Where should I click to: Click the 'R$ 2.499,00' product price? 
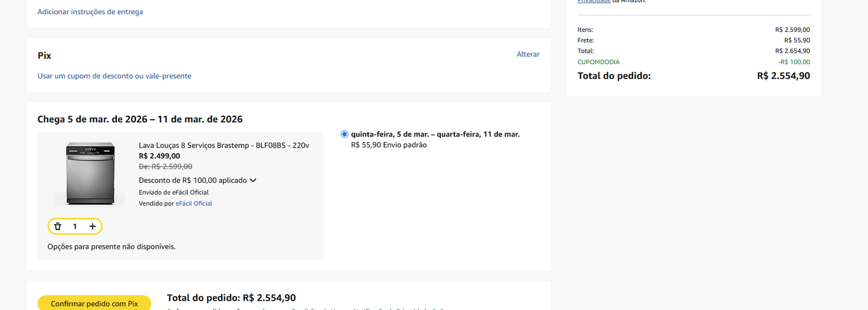click(159, 156)
